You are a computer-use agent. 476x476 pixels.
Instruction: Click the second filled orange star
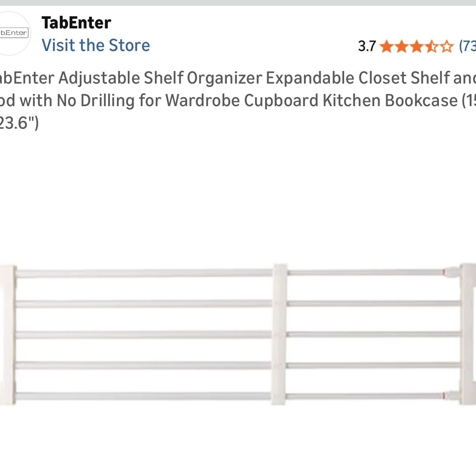click(401, 46)
